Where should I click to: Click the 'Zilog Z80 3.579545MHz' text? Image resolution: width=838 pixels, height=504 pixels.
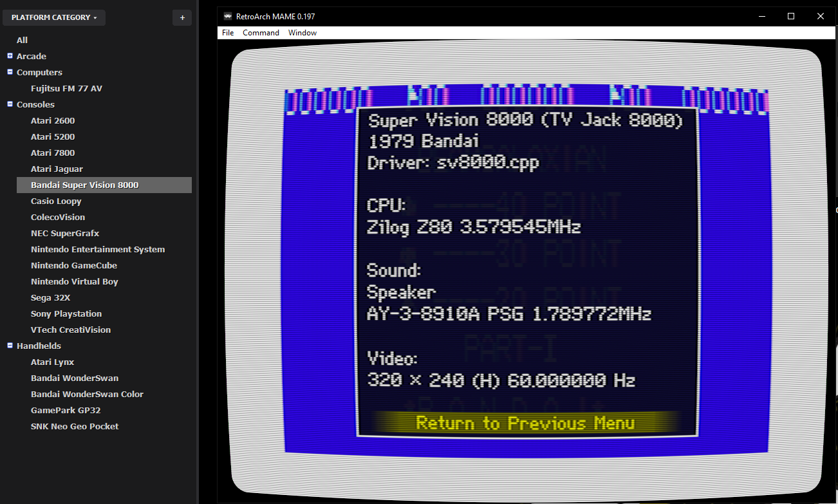tap(474, 227)
